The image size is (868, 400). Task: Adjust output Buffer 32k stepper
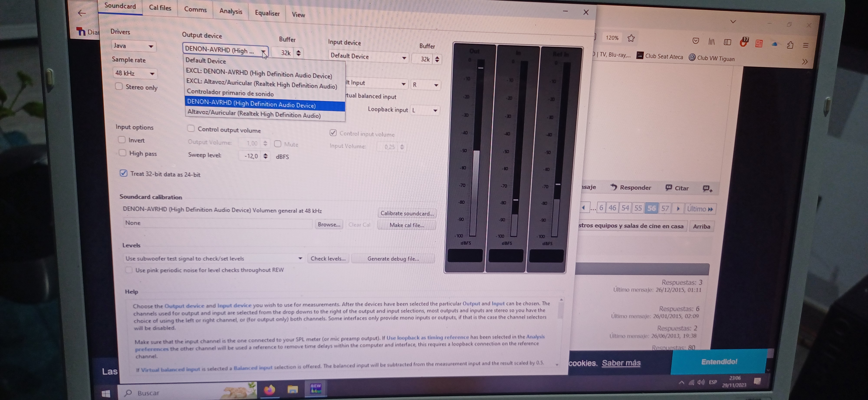(x=298, y=53)
